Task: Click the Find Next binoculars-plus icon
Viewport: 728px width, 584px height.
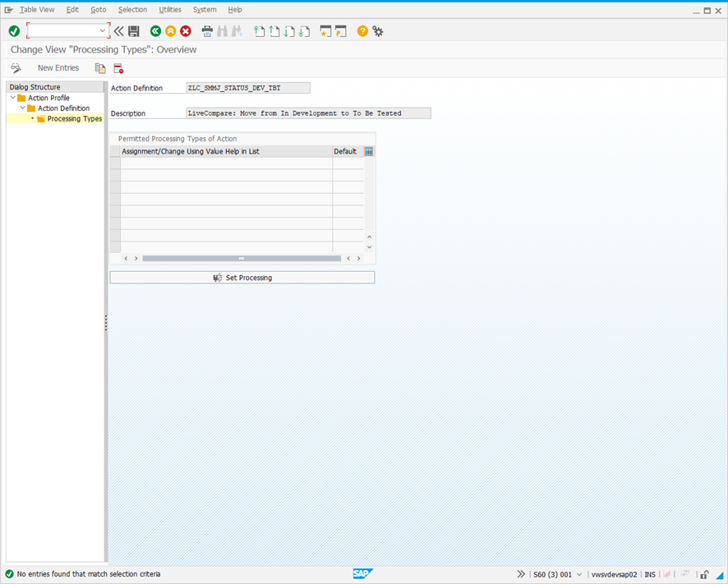Action: point(237,31)
